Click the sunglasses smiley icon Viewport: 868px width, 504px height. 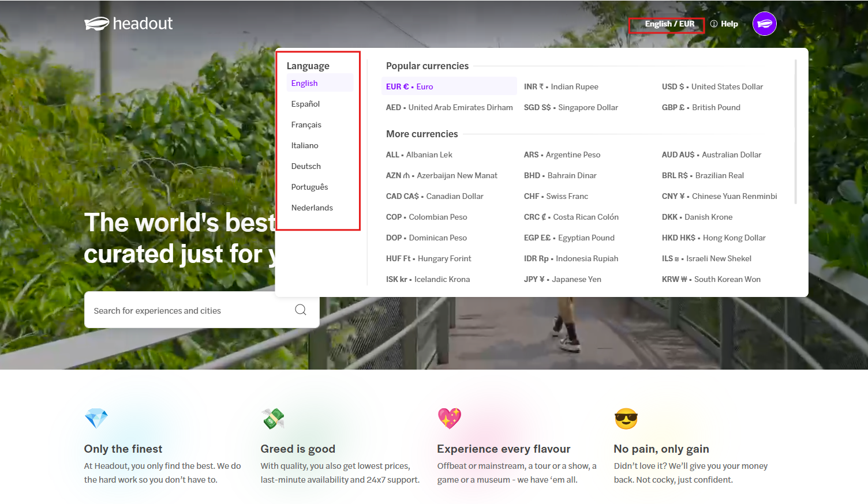[x=626, y=419]
